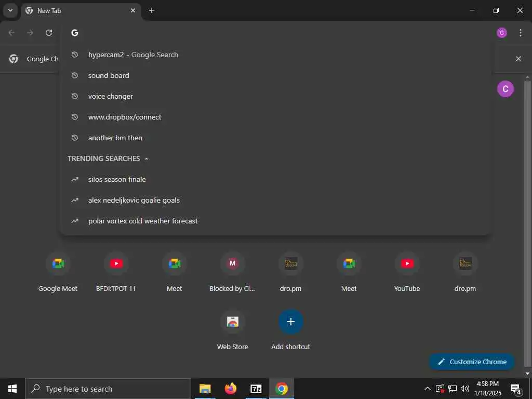Click the Customize Chrome button
The width and height of the screenshot is (532, 399).
[472, 362]
